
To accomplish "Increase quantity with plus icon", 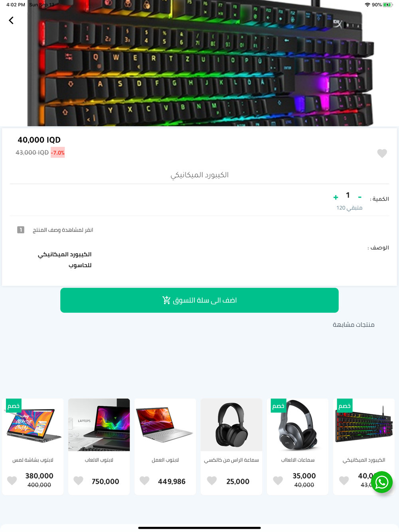I will click(336, 197).
